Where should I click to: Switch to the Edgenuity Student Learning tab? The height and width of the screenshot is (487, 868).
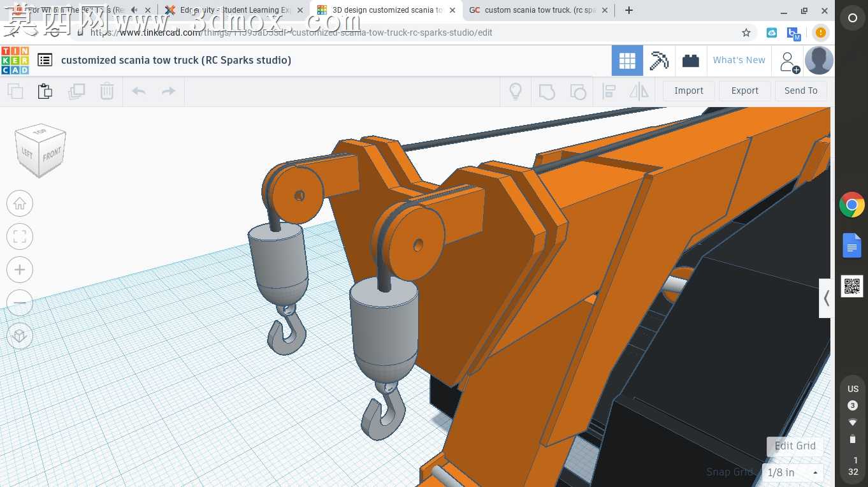[x=233, y=10]
